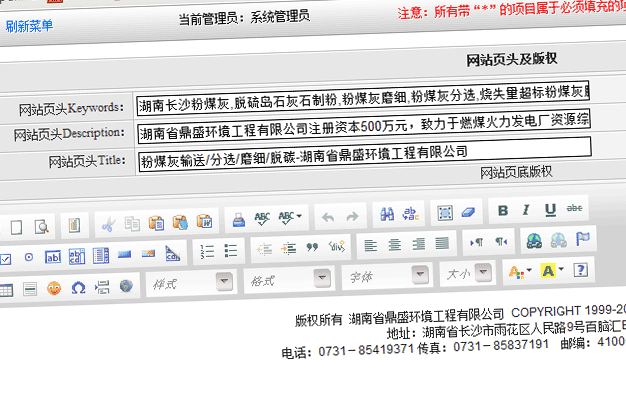Open the background highlight color picker
Viewport: 626px width, 412px height.
[552, 271]
